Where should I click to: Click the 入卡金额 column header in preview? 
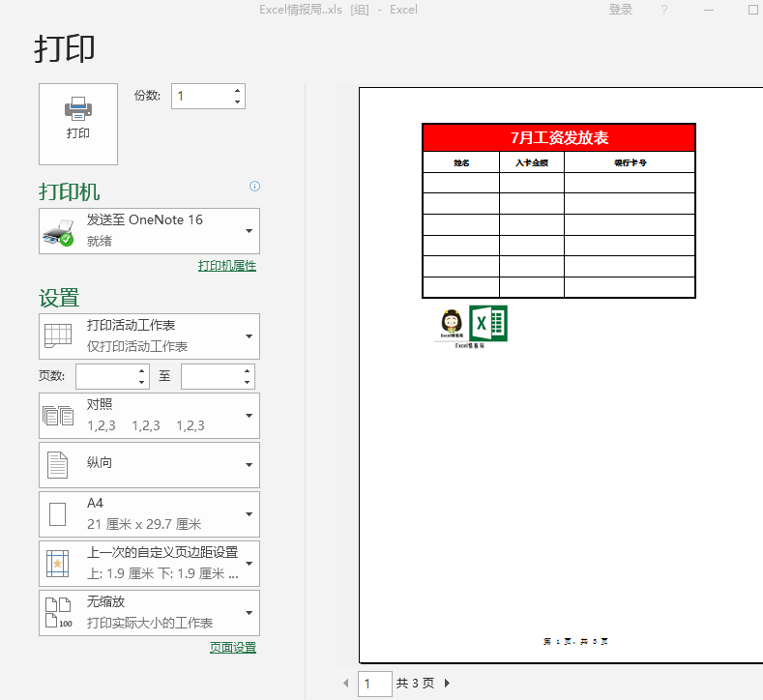coord(531,163)
